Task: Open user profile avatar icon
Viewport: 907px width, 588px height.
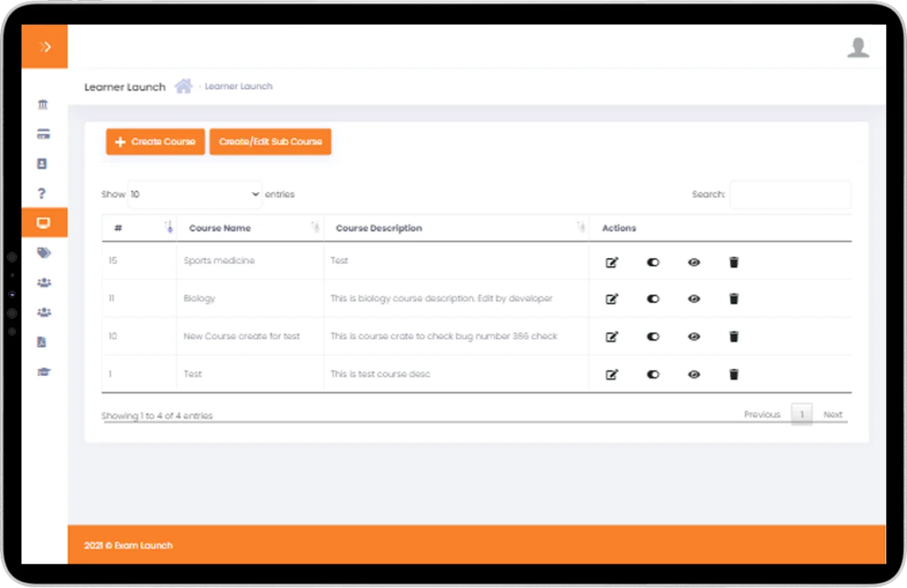Action: (858, 47)
